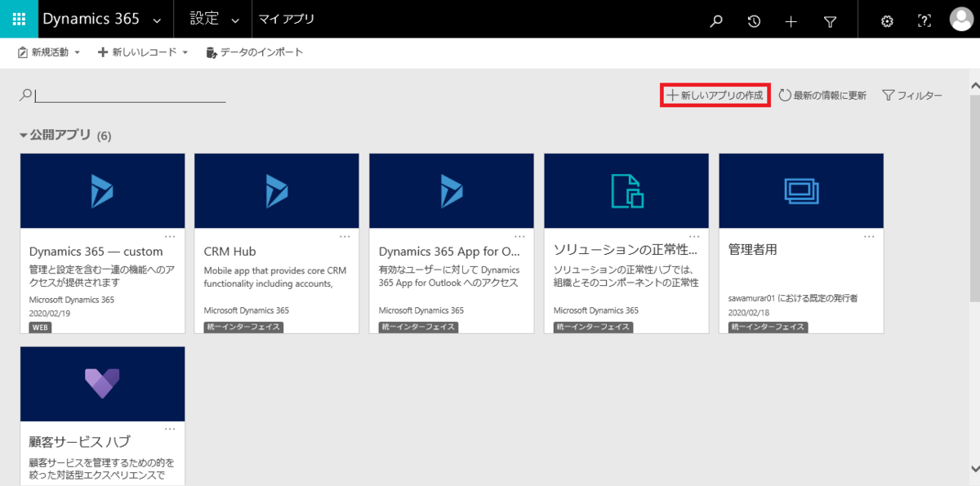Viewport: 980px width, 486px height.
Task: Click the 2020/02/18 date on 管理者用
Action: click(749, 313)
